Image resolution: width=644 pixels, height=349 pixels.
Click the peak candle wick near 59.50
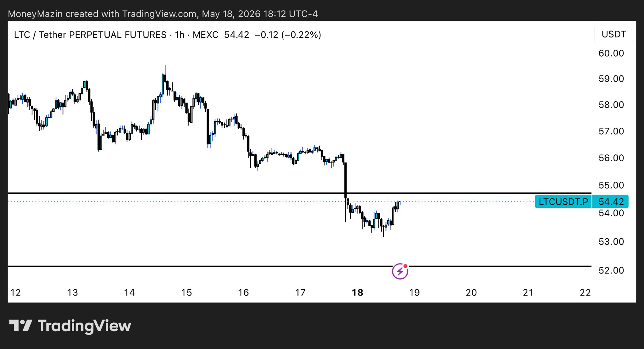coord(165,69)
